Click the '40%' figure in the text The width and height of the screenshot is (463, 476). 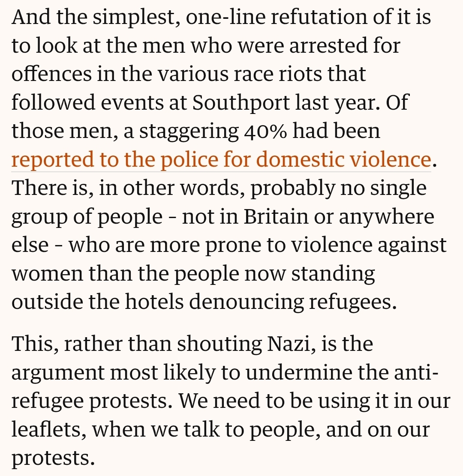(x=265, y=131)
